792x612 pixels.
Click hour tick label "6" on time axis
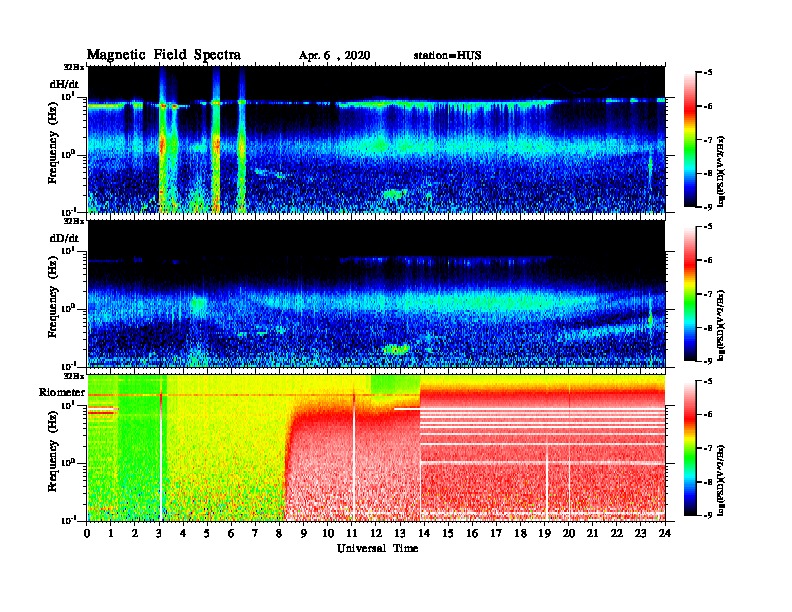[231, 533]
